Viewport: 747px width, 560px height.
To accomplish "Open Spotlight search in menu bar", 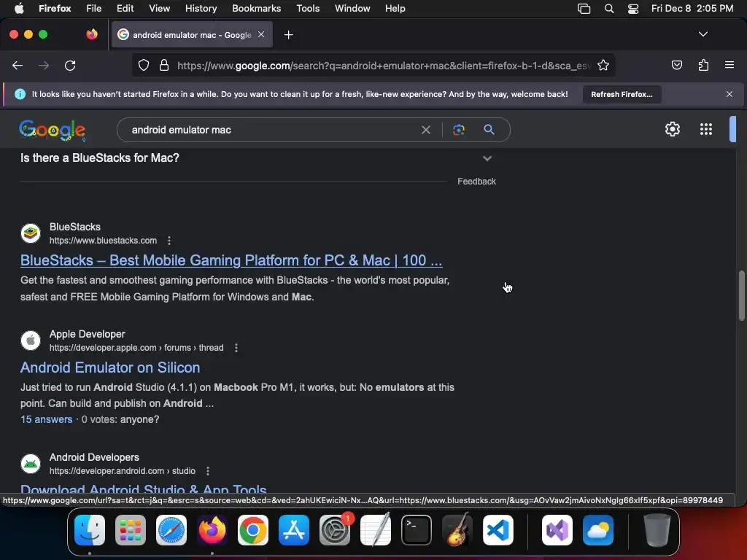I will 609,9.
